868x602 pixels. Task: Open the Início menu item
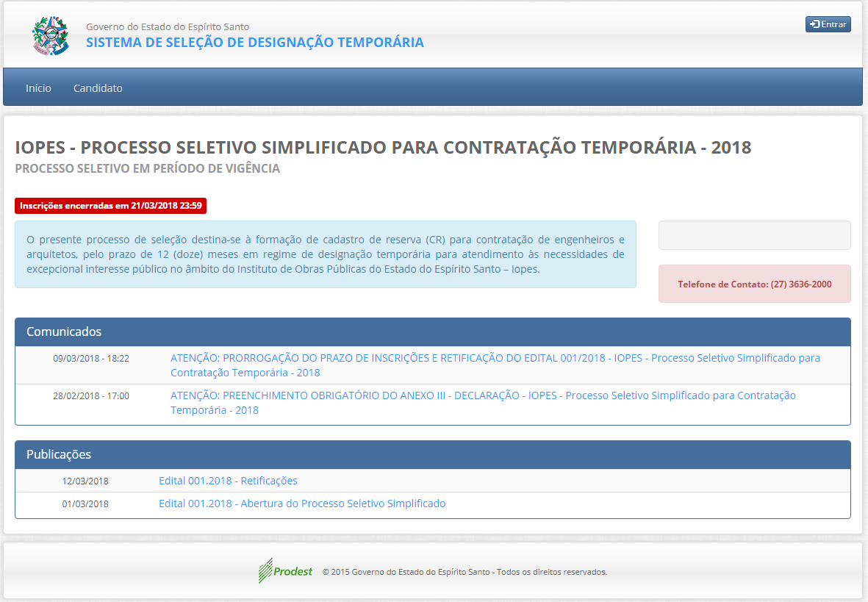(x=38, y=88)
